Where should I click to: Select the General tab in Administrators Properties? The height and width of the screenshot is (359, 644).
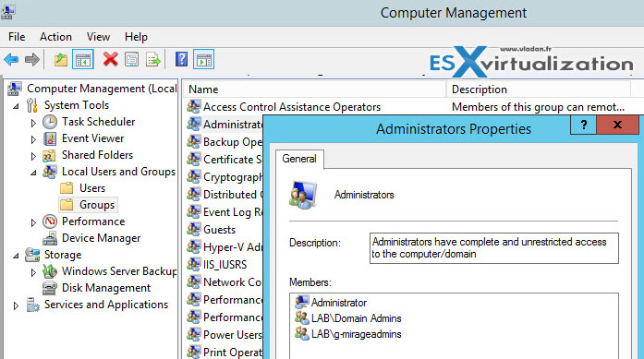coord(299,159)
